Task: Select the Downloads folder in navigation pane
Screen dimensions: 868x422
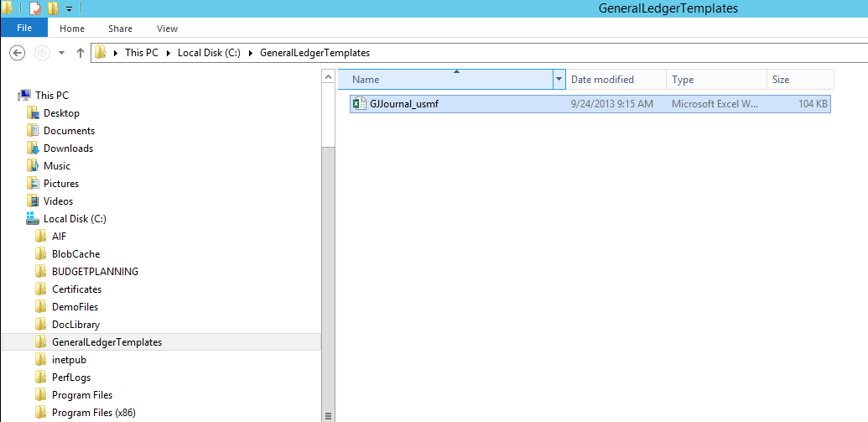Action: pos(68,148)
